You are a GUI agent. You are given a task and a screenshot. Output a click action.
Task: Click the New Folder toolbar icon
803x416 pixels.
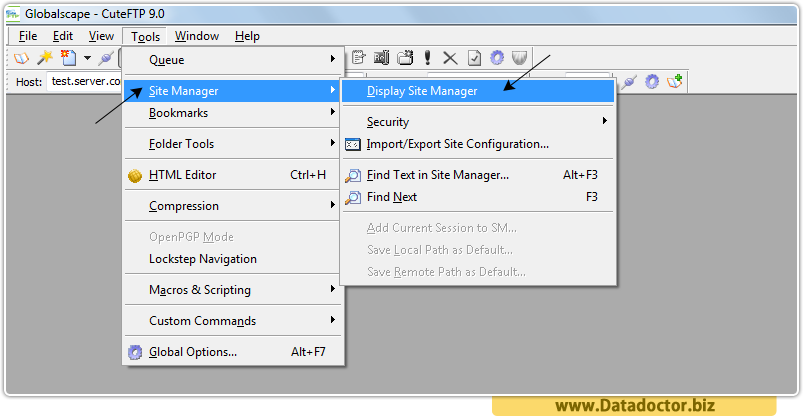tap(405, 58)
